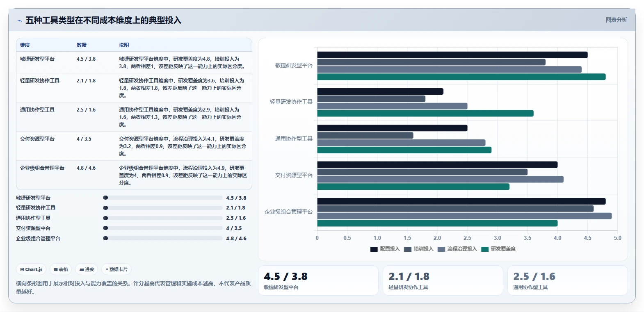Click the 数据卡片 tag chip
Viewport: 644px width, 312px height.
coord(116,269)
